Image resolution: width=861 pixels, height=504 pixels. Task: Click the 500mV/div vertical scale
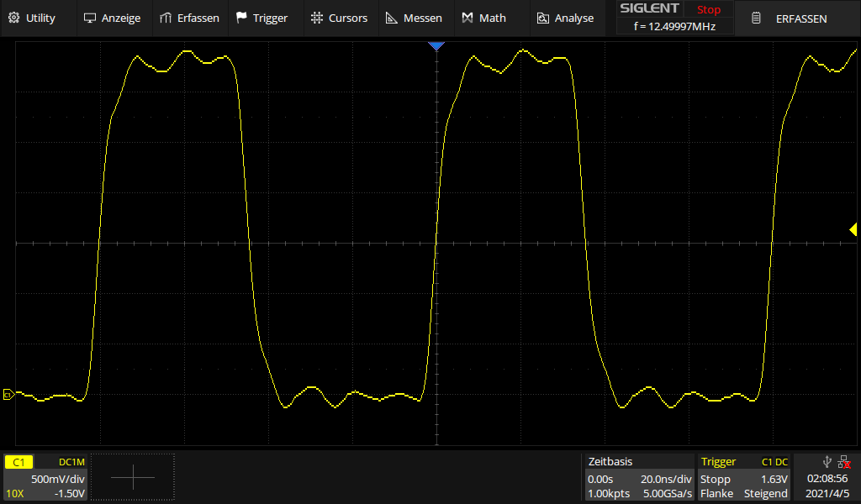pyautogui.click(x=58, y=479)
